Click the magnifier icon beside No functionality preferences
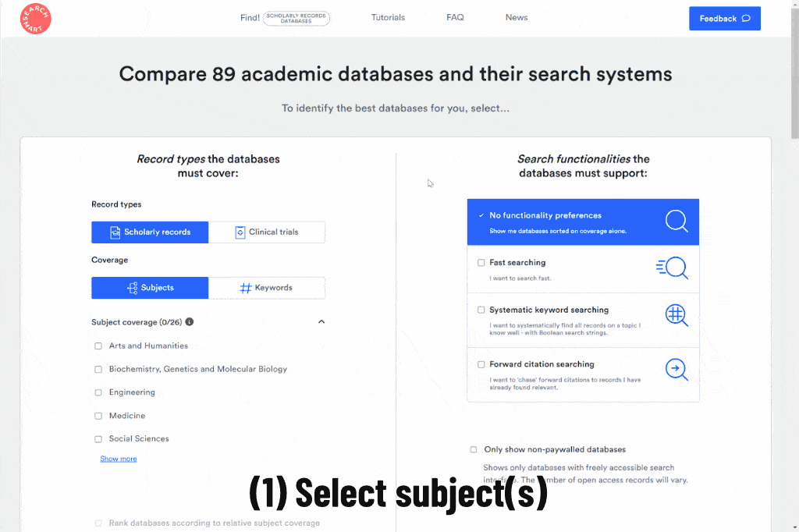The width and height of the screenshot is (799, 532). pyautogui.click(x=676, y=221)
